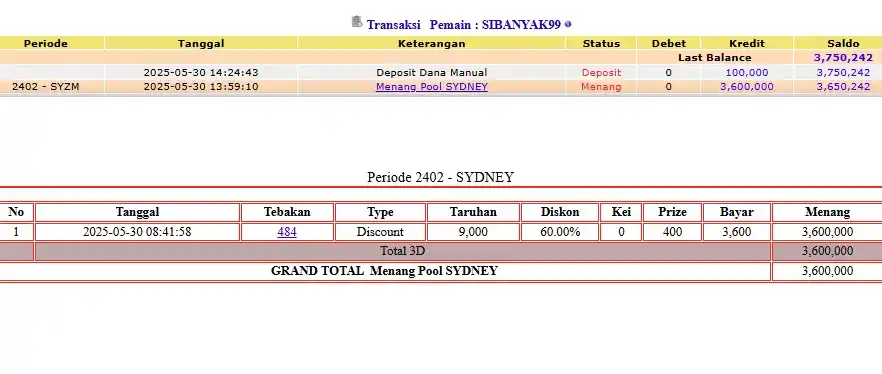
Task: Select the Deposit Dana Manual row text
Action: pyautogui.click(x=431, y=73)
